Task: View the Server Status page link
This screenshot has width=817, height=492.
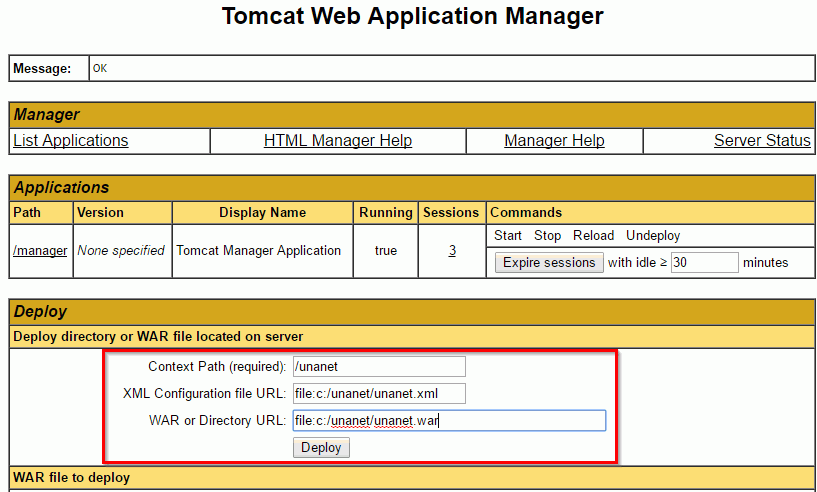Action: 761,141
